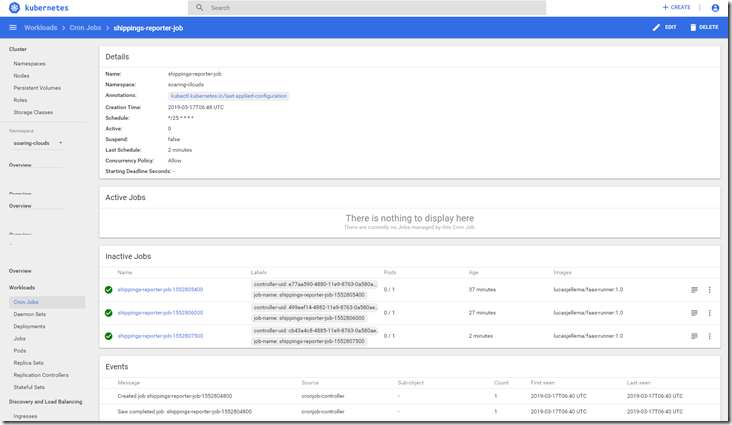Select Deployments in the sidebar

[x=29, y=326]
